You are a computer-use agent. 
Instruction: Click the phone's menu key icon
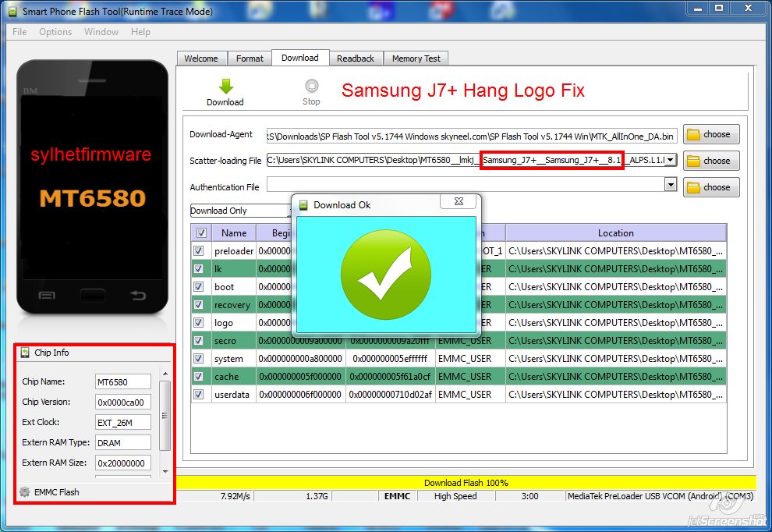click(x=47, y=296)
